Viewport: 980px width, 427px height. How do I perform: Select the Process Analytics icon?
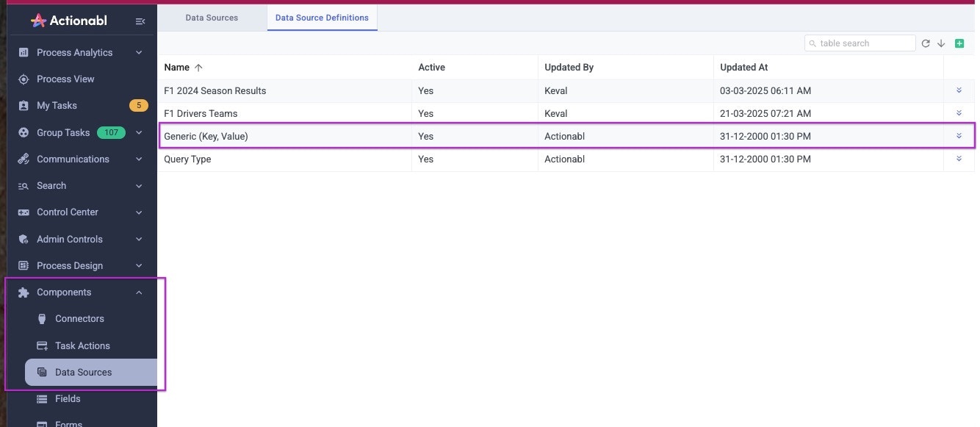[24, 52]
